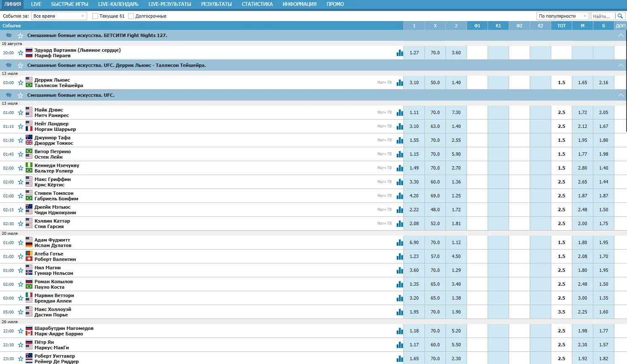Image resolution: width=627 pixels, height=364 pixels.
Task: Open the СТАТИСТИКА menu item
Action: tap(257, 4)
